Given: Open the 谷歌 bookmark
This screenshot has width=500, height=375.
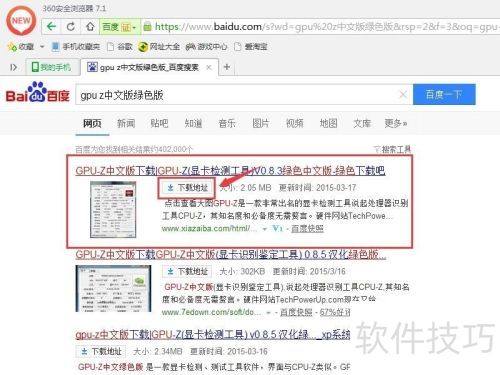Looking at the screenshot, I should [120, 47].
